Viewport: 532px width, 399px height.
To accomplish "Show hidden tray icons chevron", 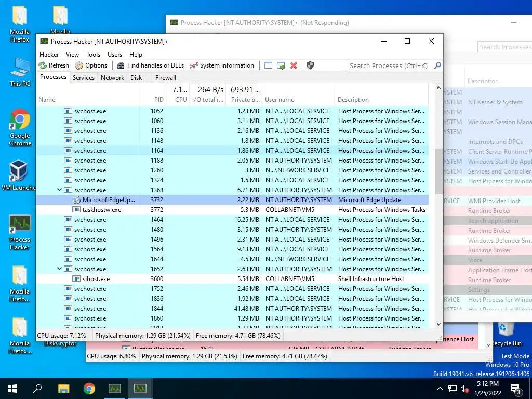I will 440,389.
